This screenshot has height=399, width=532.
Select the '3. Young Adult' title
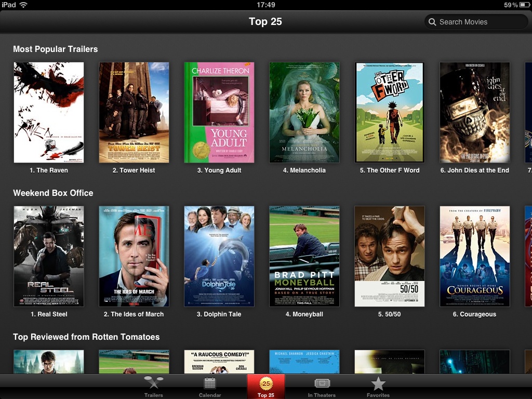click(219, 170)
